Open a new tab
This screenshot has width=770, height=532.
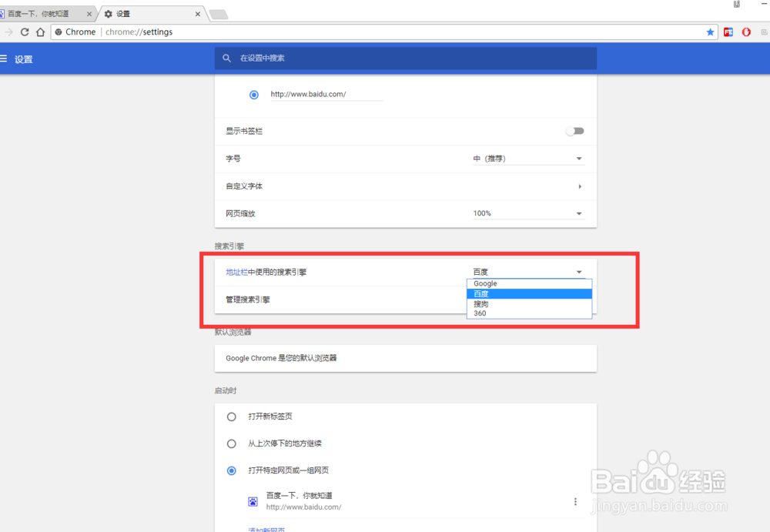(219, 15)
